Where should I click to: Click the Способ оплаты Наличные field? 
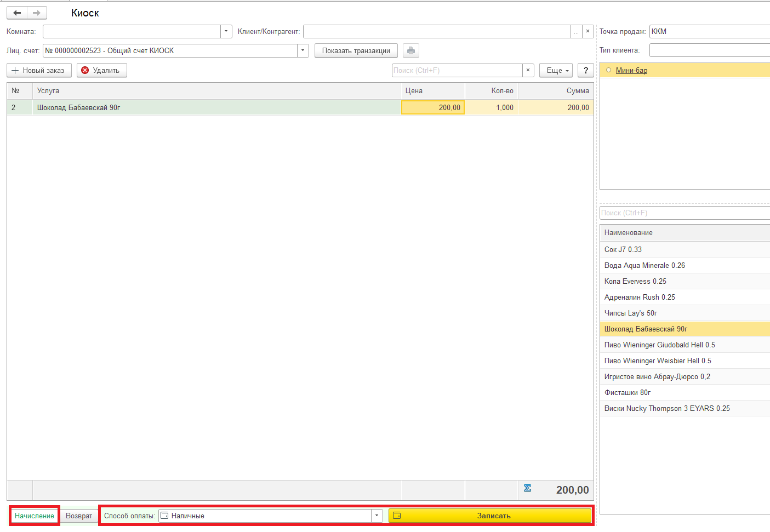(x=265, y=516)
